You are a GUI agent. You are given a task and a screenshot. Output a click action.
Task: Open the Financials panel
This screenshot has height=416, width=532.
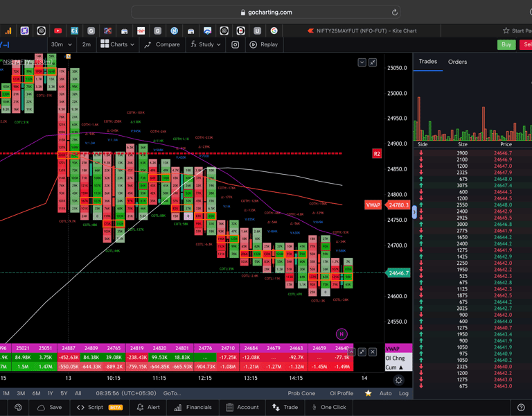tap(193, 408)
